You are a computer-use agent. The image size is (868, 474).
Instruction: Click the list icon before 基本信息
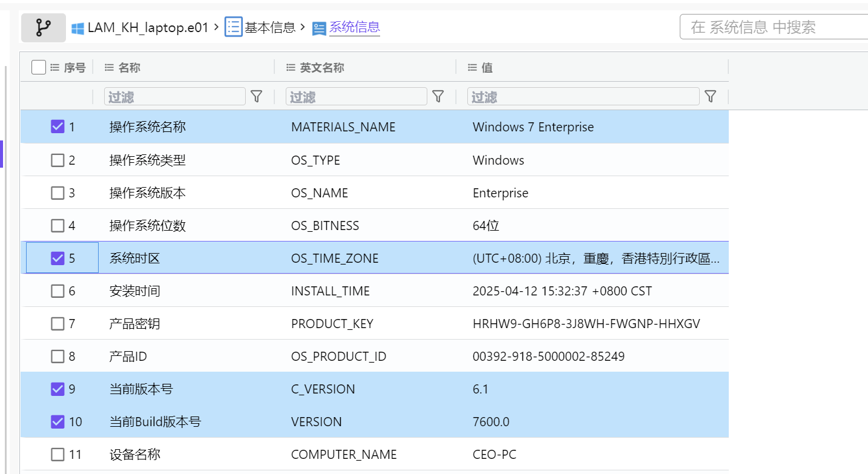coord(234,27)
